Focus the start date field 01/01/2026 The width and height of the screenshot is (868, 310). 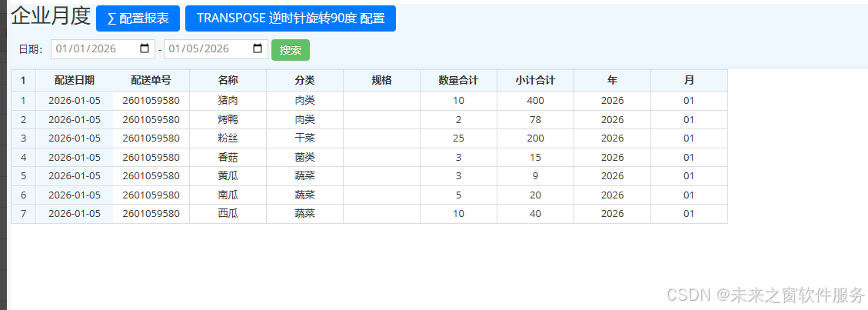(103, 48)
